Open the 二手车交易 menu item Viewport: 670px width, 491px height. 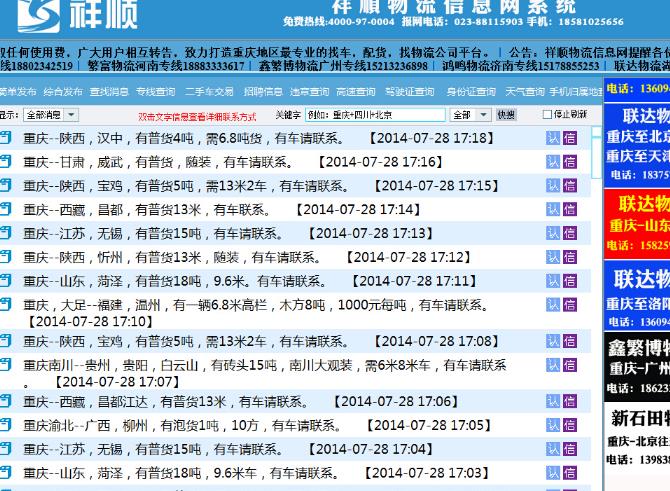tap(209, 91)
